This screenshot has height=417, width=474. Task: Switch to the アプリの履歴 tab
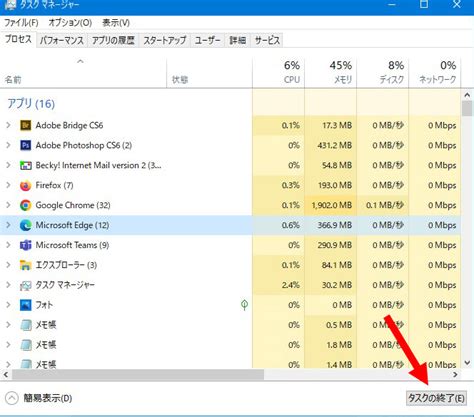pyautogui.click(x=113, y=41)
